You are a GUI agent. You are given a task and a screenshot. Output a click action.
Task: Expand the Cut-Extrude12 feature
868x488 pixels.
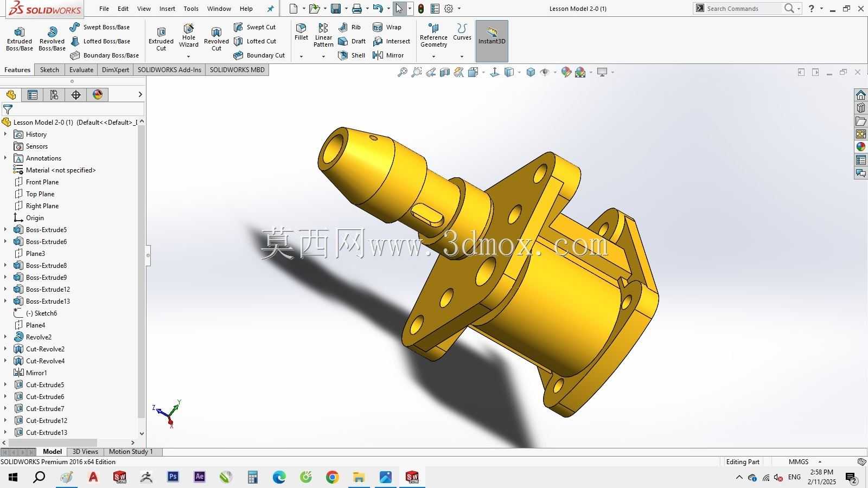[x=5, y=420]
